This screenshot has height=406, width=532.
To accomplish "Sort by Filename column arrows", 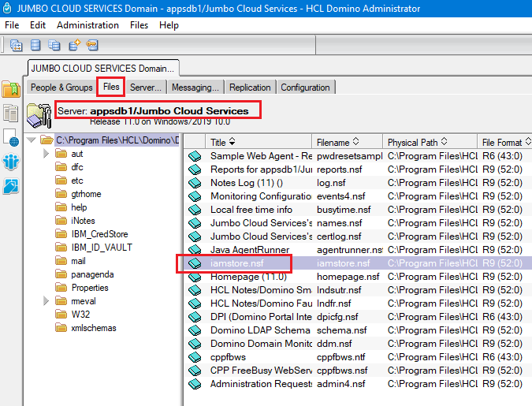I will tap(355, 142).
